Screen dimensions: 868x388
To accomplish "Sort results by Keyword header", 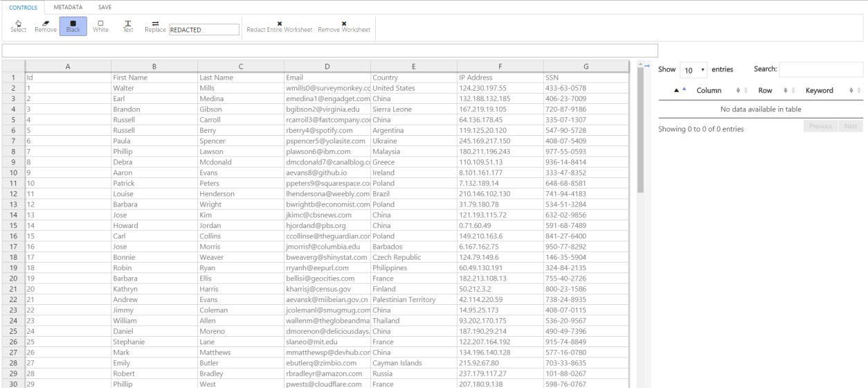I will 820,91.
